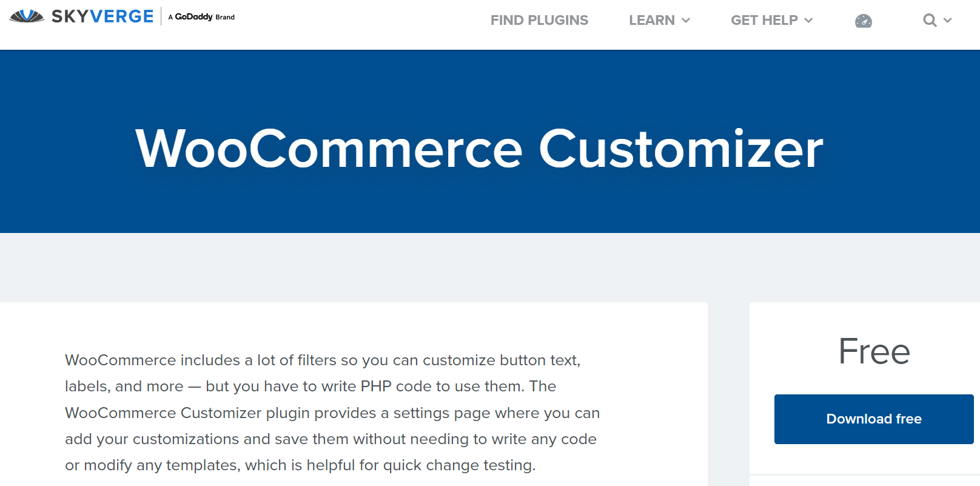
Task: Open the Find Plugins page
Action: pos(539,21)
